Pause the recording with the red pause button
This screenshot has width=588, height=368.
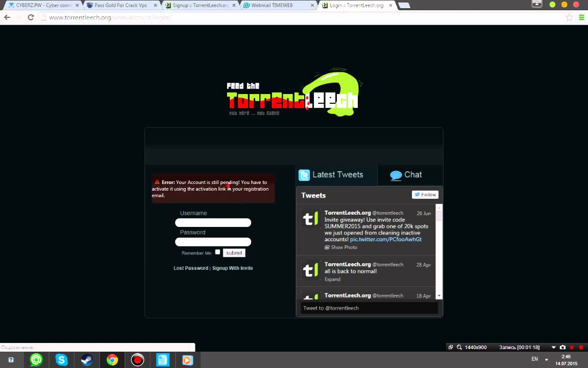coord(572,348)
